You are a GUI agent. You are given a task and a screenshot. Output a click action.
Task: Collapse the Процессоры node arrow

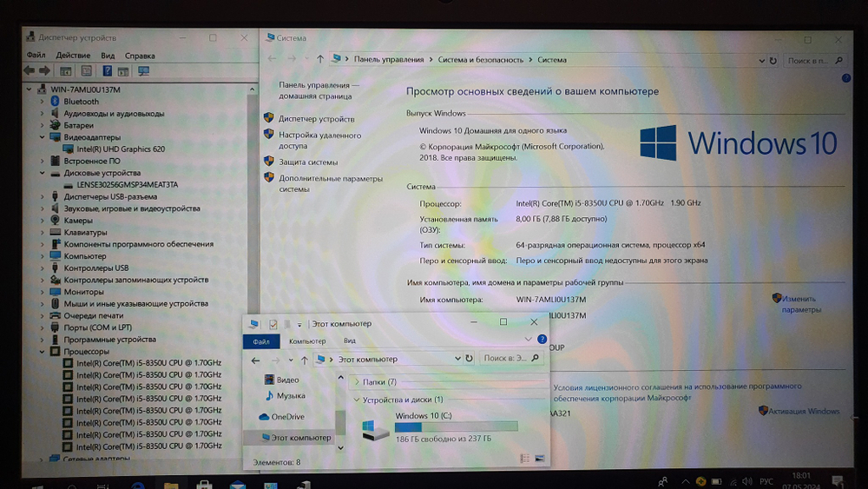(42, 351)
